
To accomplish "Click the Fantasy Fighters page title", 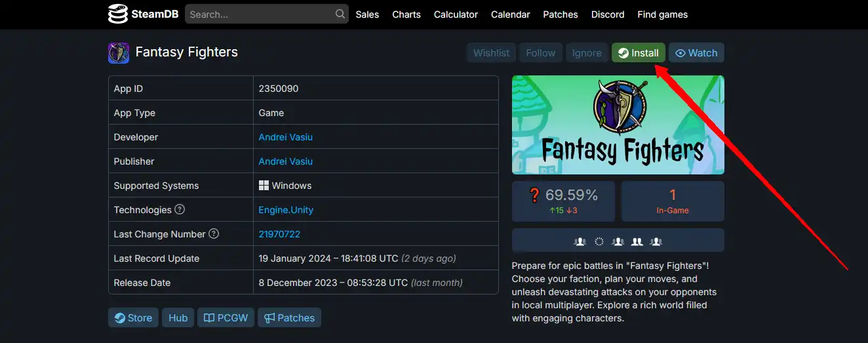I will pos(187,52).
